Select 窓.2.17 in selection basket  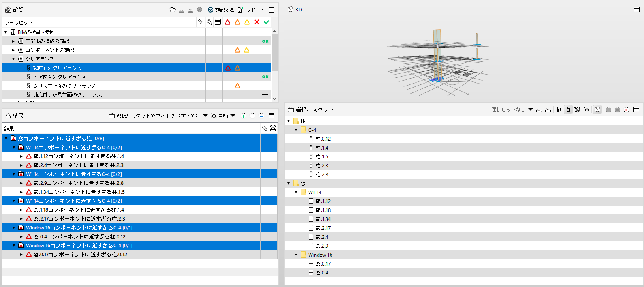pos(464,228)
